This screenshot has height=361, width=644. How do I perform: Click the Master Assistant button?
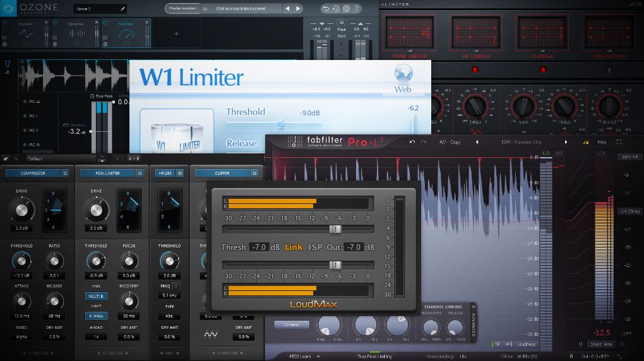tap(182, 8)
